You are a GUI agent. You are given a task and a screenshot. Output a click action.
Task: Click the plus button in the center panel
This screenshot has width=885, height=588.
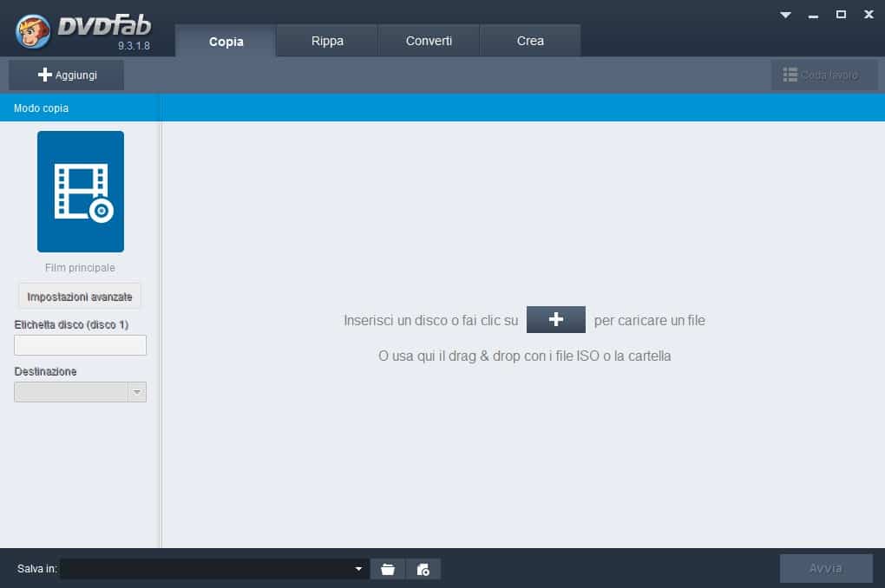point(556,319)
